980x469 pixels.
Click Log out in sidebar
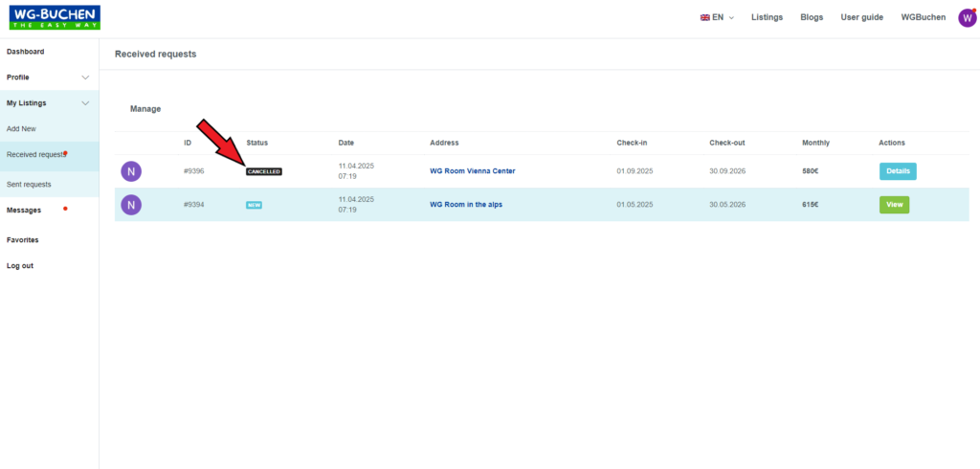pyautogui.click(x=20, y=266)
